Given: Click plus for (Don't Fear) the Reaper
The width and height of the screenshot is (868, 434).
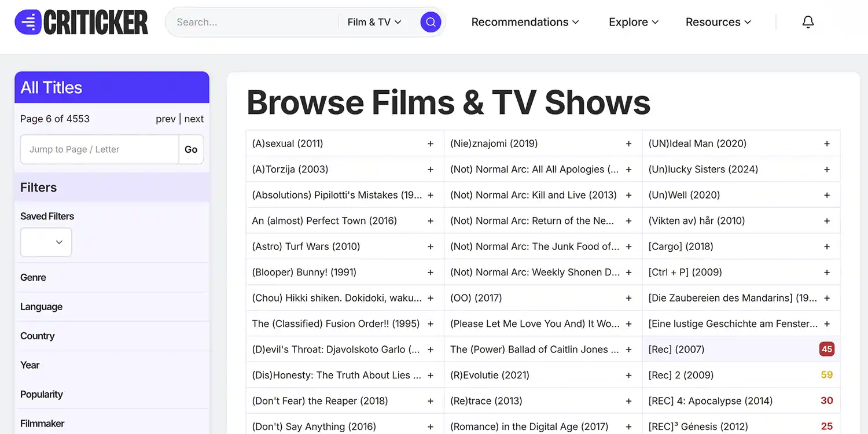Looking at the screenshot, I should (431, 401).
